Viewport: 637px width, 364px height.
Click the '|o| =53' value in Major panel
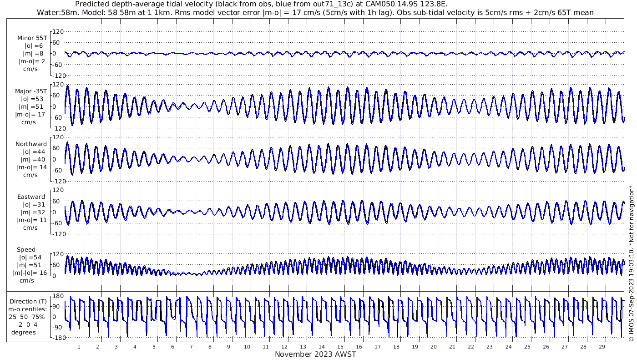[32, 99]
